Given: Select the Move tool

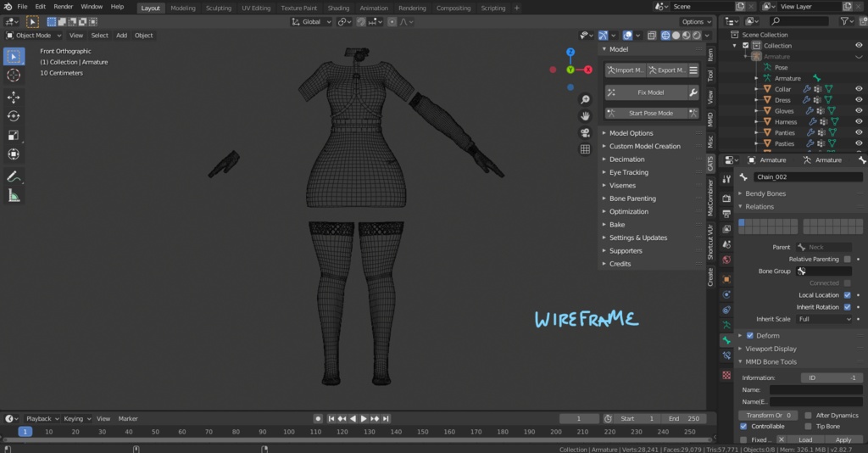Looking at the screenshot, I should click(14, 98).
